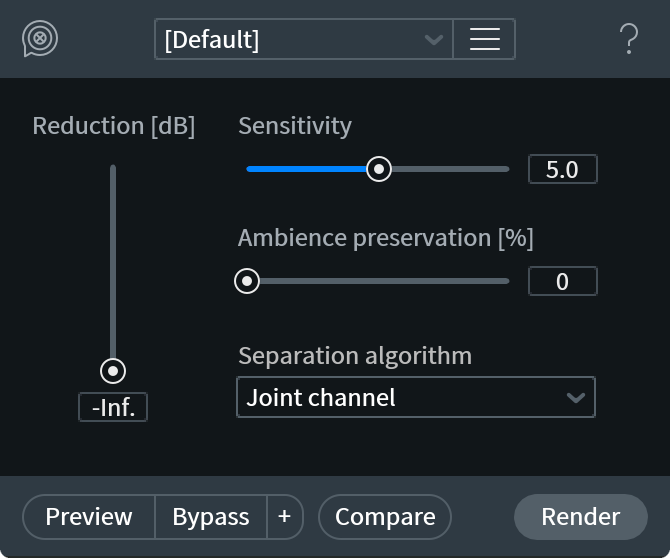This screenshot has height=558, width=670.
Task: Click the Reduction -Inf. value field
Action: 113,407
